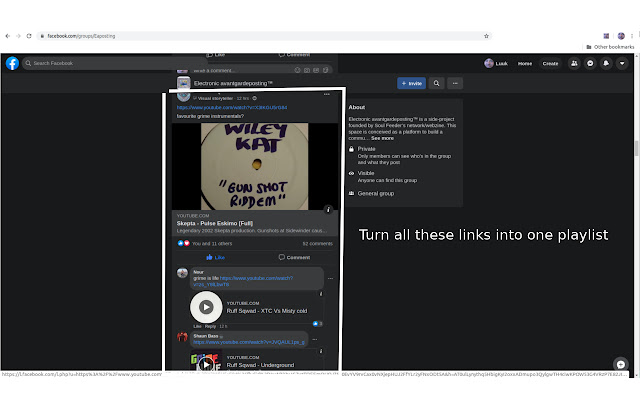This screenshot has width=640, height=400.
Task: Click the General group icon
Action: [x=351, y=193]
